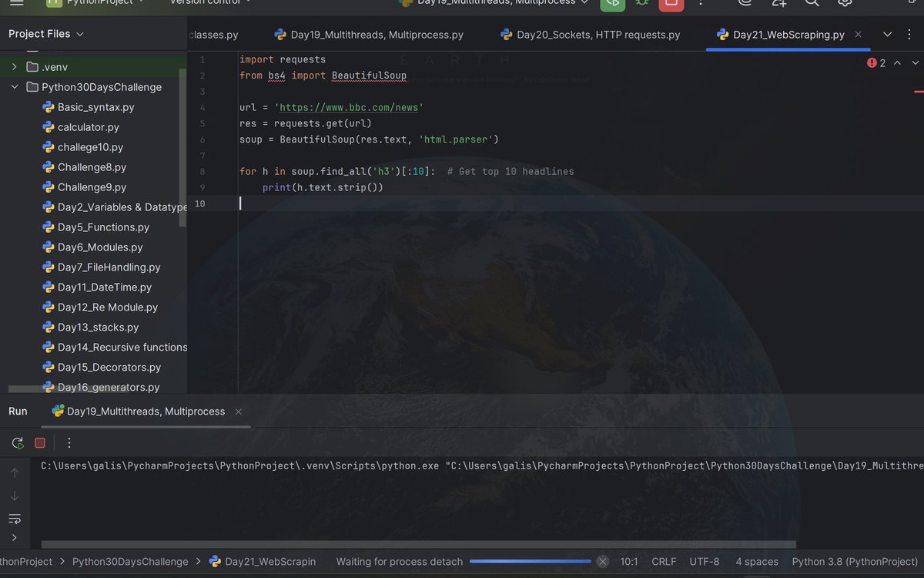Open calculator.py in project tree

click(x=88, y=127)
